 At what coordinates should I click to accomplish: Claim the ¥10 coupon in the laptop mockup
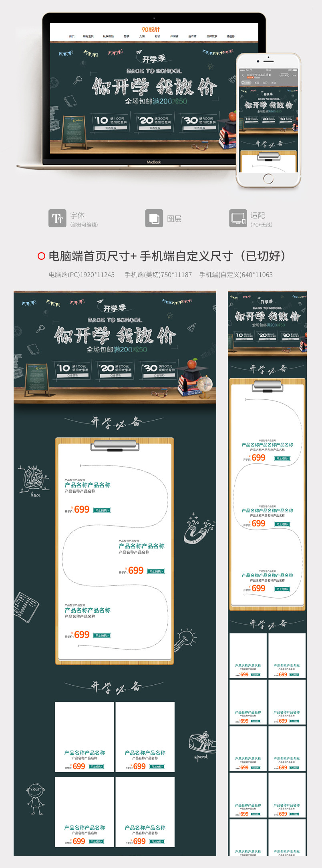point(111,128)
